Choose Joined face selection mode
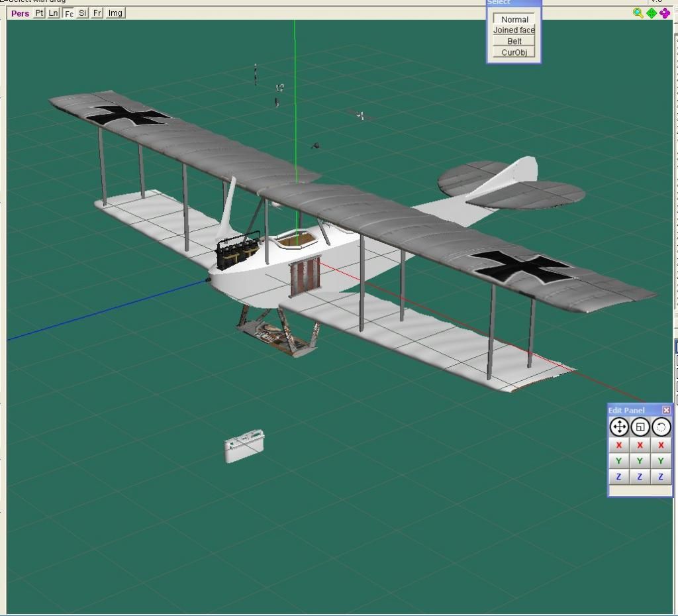Screen dimensions: 678x616 click(x=514, y=30)
